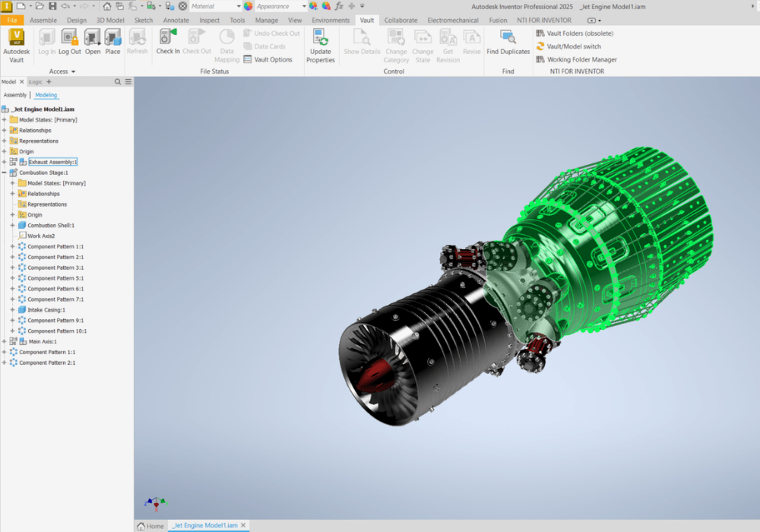
Task: Open Working Folder Manager
Action: tap(576, 59)
